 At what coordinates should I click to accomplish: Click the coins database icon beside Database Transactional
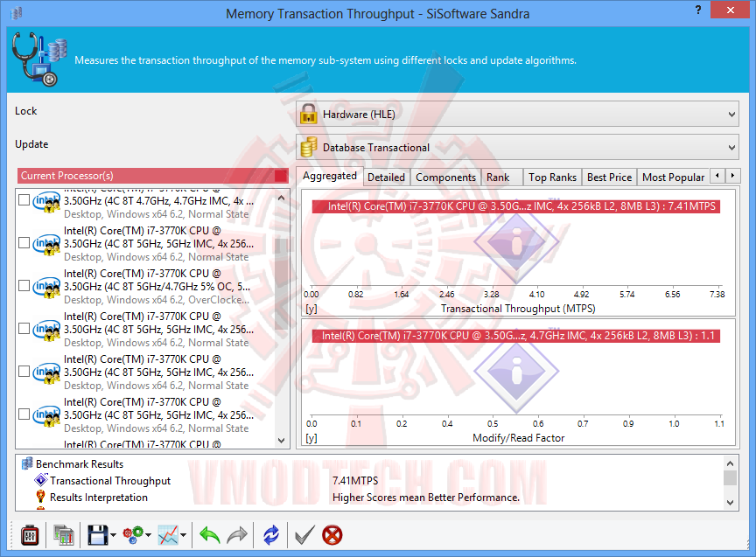click(x=309, y=148)
